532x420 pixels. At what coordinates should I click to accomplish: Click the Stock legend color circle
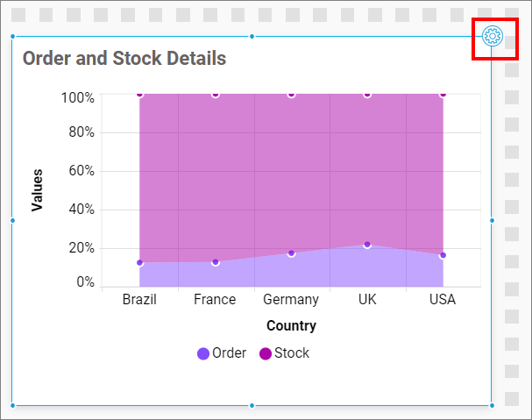point(265,353)
